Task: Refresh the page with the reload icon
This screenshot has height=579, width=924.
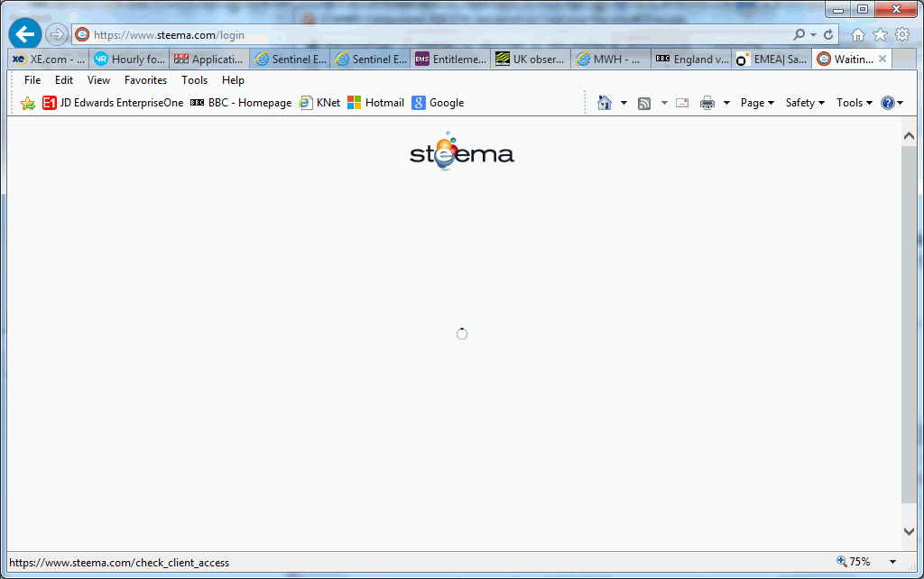Action: point(828,35)
